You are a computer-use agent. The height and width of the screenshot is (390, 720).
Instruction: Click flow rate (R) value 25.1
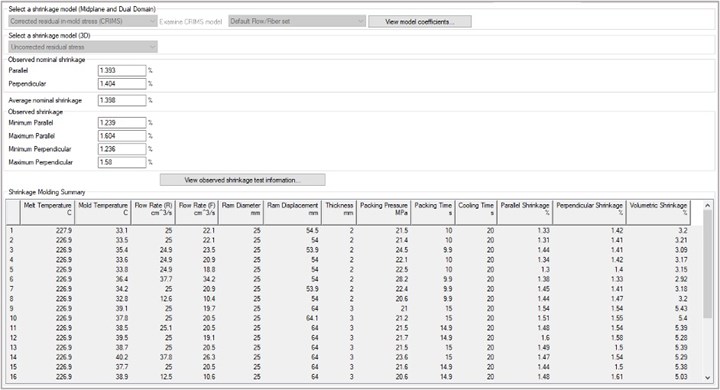click(x=166, y=328)
